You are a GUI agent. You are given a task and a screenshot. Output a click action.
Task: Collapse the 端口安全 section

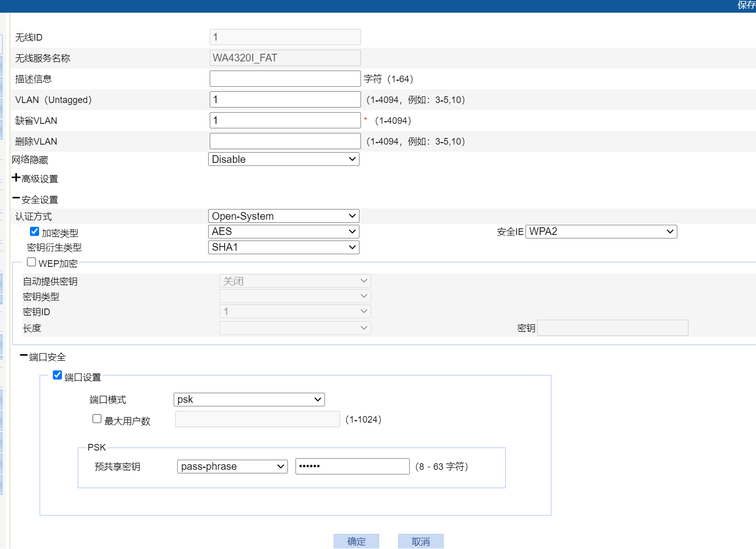[24, 356]
